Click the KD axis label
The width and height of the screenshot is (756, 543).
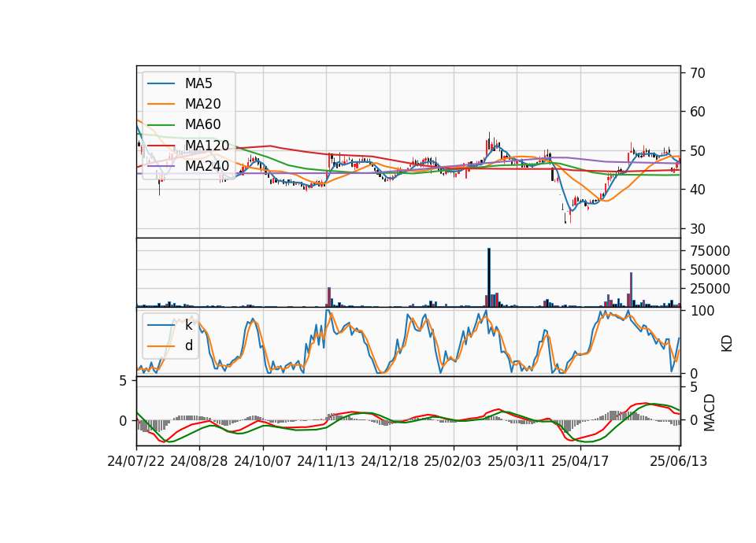click(x=726, y=343)
